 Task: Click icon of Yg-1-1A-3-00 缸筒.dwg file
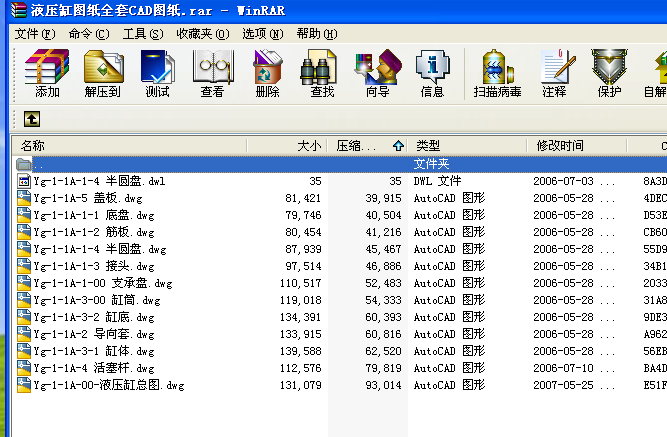[x=24, y=300]
